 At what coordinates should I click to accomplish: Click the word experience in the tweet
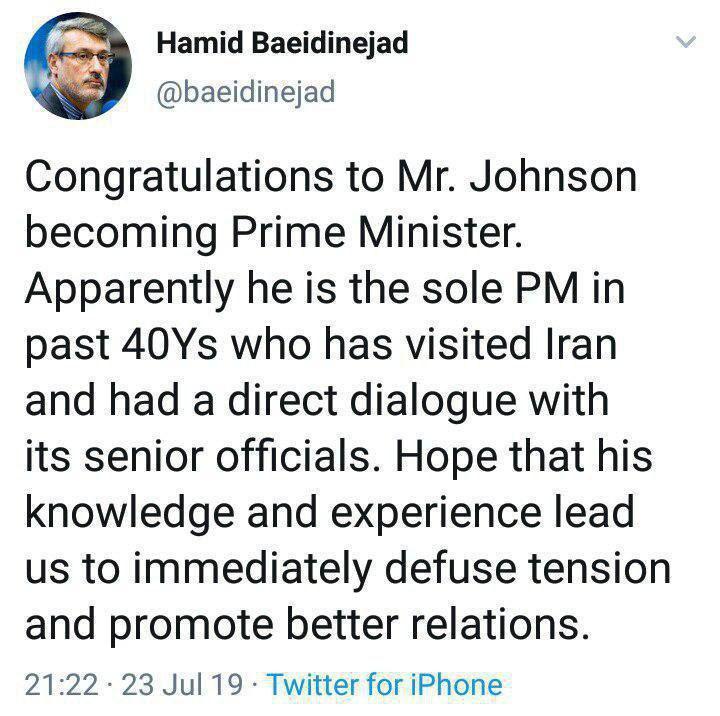click(x=436, y=515)
